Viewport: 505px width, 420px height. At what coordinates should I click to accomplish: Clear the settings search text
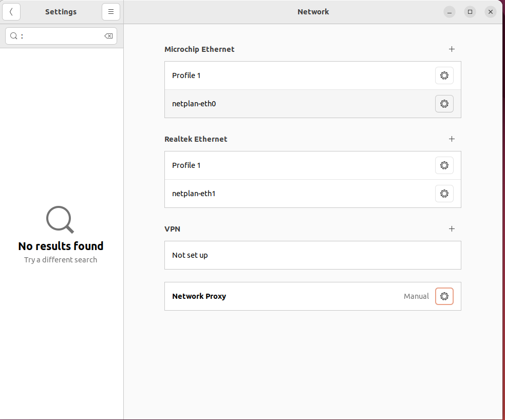[108, 36]
